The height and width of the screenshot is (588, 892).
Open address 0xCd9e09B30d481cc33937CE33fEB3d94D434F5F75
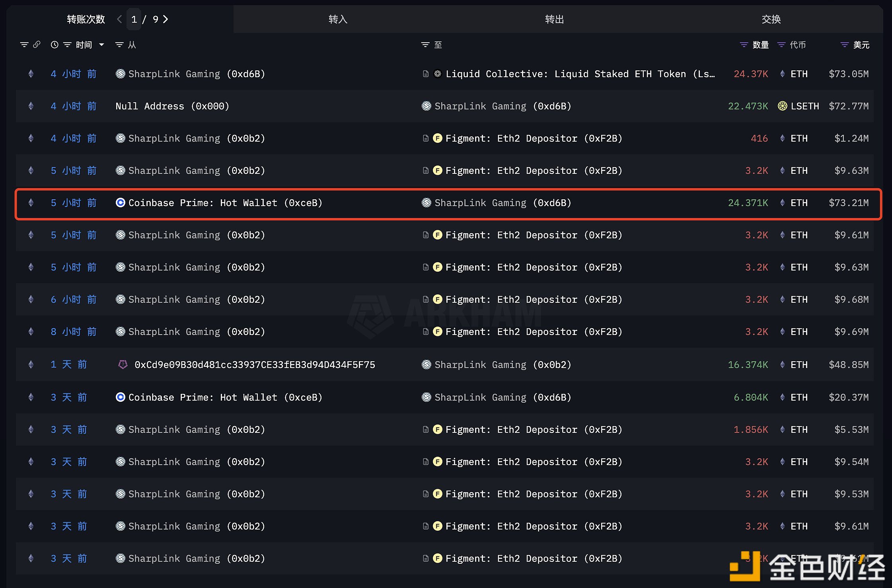[x=255, y=365]
